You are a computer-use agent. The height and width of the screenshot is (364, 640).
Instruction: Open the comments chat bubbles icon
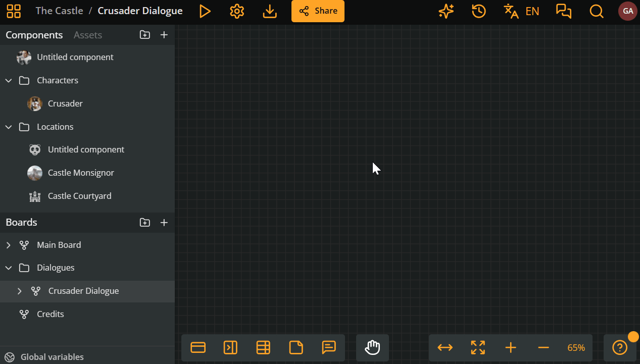(x=564, y=11)
